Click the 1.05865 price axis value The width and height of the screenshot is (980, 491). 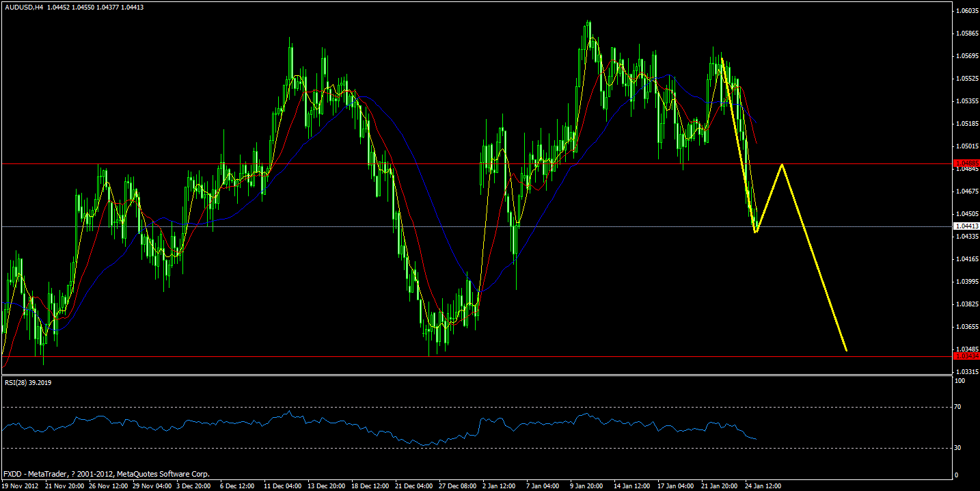[968, 34]
